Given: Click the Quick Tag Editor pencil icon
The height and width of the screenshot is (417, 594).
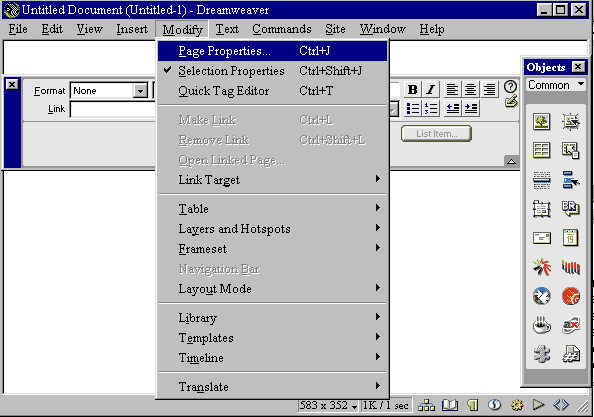Looking at the screenshot, I should point(511,102).
